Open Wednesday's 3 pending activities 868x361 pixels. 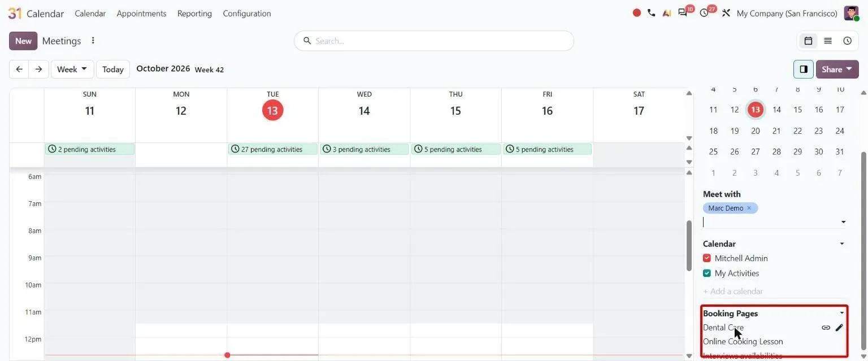[364, 149]
